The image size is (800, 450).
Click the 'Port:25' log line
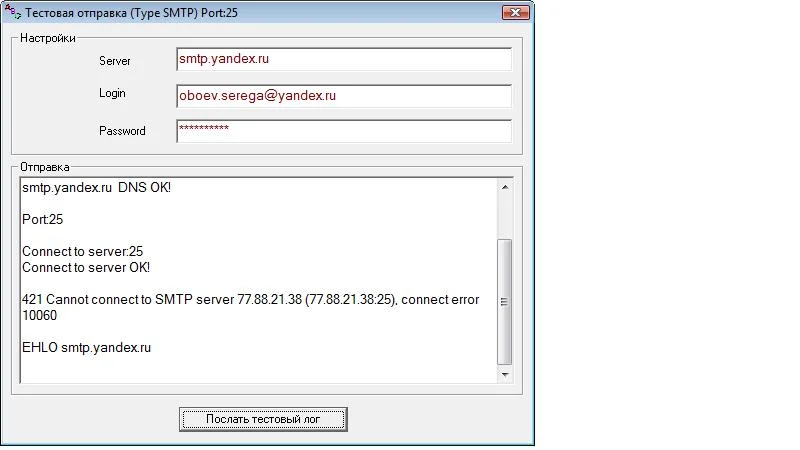[42, 219]
